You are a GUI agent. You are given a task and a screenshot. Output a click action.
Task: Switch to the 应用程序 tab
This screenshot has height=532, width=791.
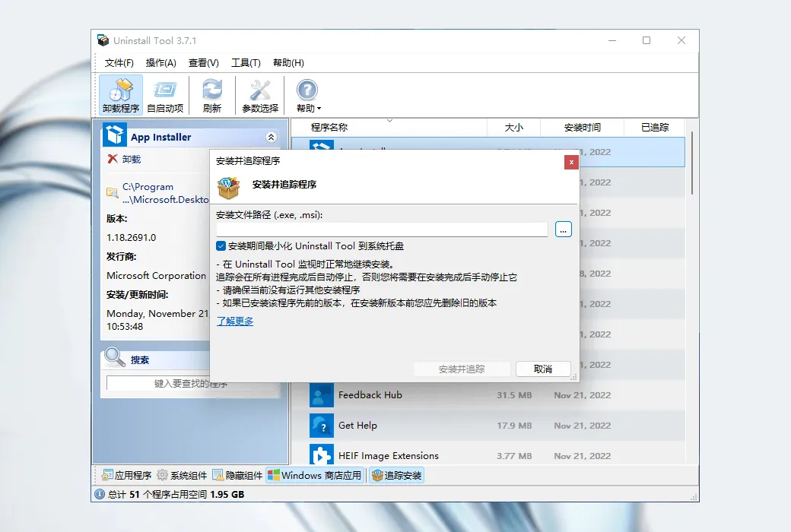click(126, 475)
